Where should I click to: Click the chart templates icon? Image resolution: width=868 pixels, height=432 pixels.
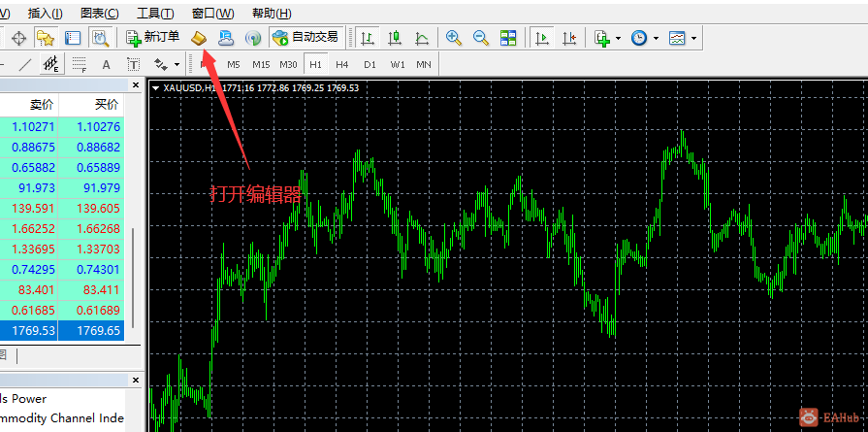pyautogui.click(x=677, y=38)
